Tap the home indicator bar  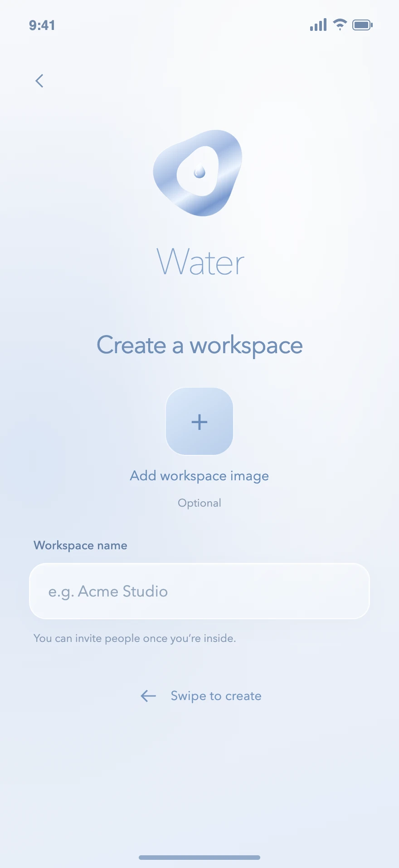199,858
